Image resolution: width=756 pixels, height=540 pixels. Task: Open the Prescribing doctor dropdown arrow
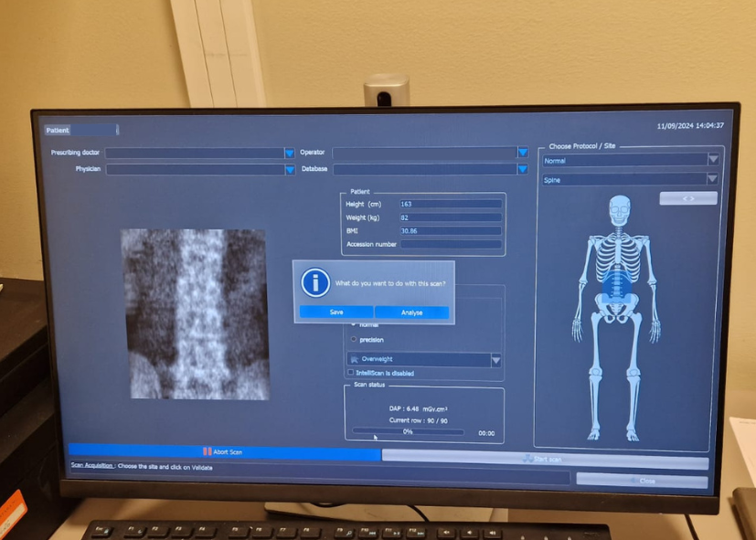pyautogui.click(x=289, y=154)
